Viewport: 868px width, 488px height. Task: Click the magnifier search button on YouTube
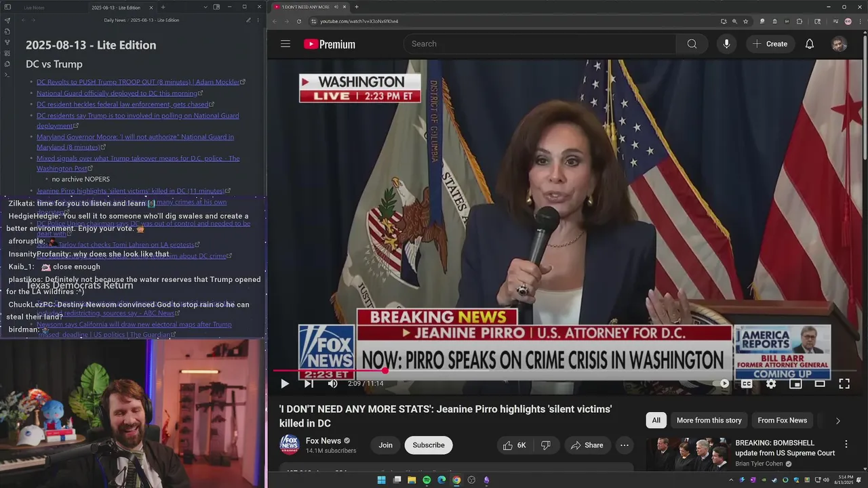click(692, 44)
